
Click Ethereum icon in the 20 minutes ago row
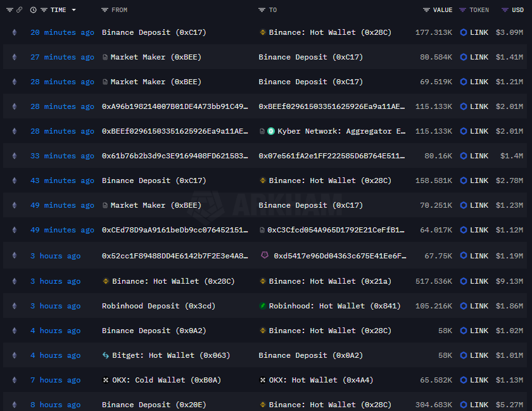point(14,32)
